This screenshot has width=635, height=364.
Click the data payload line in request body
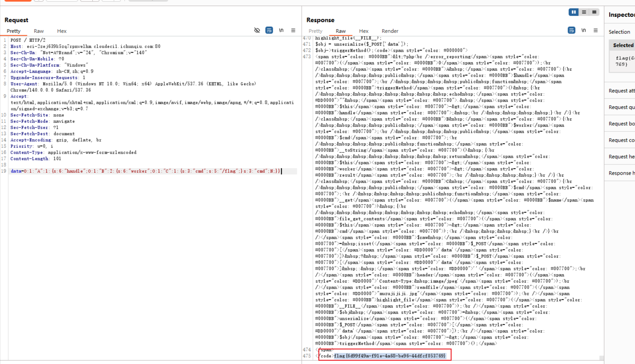coord(146,171)
